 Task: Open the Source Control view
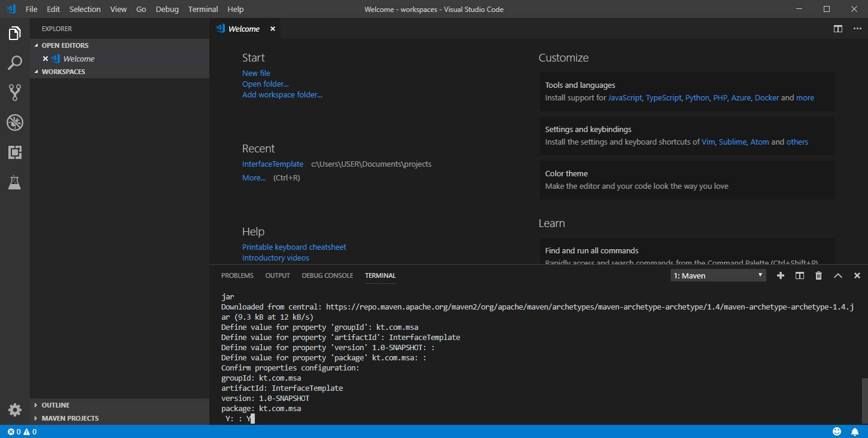pos(15,92)
